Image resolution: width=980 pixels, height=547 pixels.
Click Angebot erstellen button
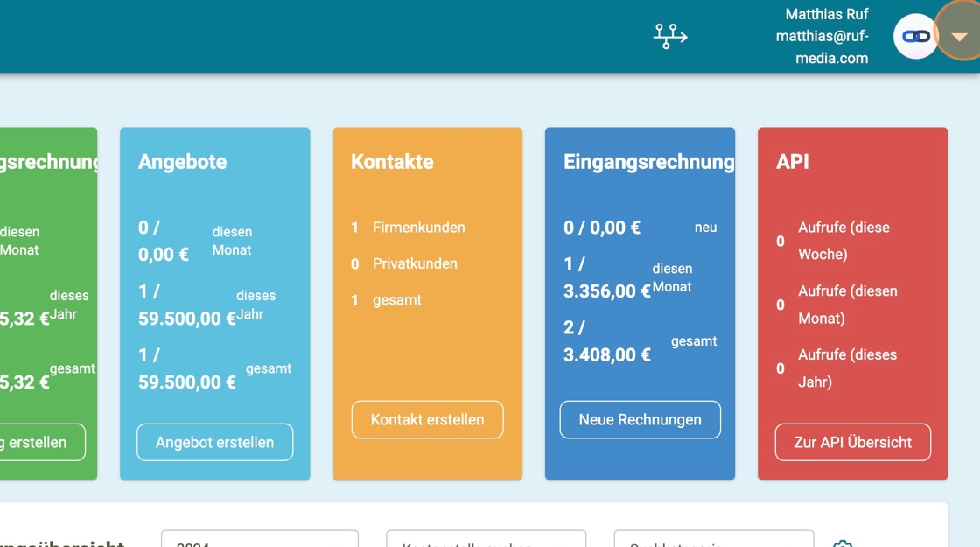coord(215,442)
